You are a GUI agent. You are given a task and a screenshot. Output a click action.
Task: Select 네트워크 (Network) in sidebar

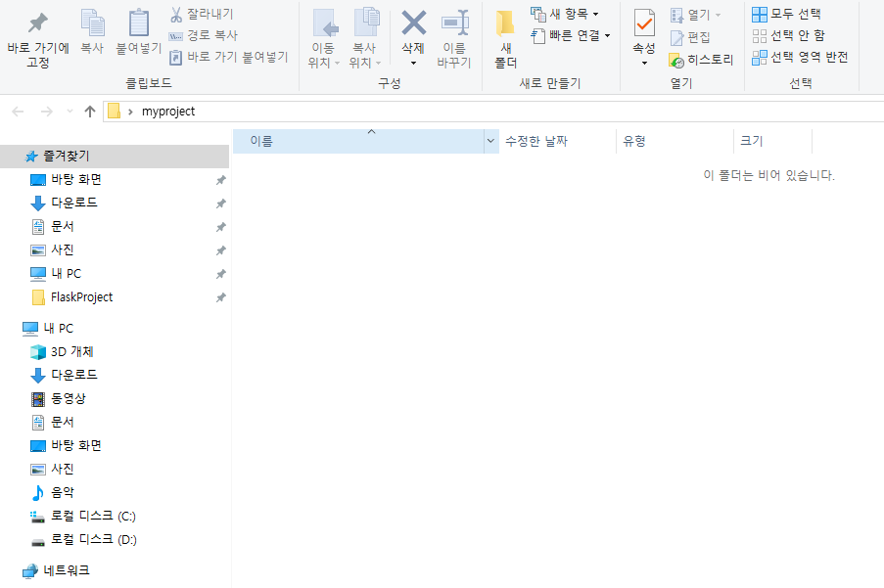[115, 570]
